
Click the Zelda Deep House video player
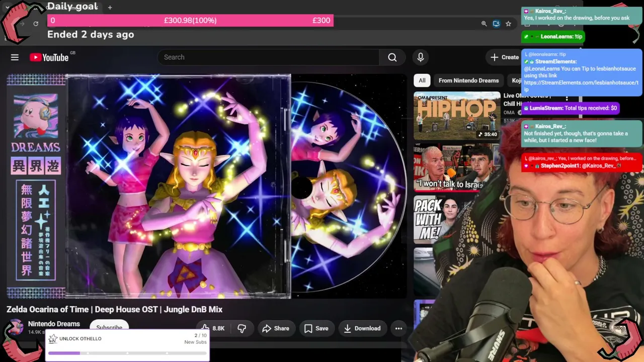tap(206, 186)
